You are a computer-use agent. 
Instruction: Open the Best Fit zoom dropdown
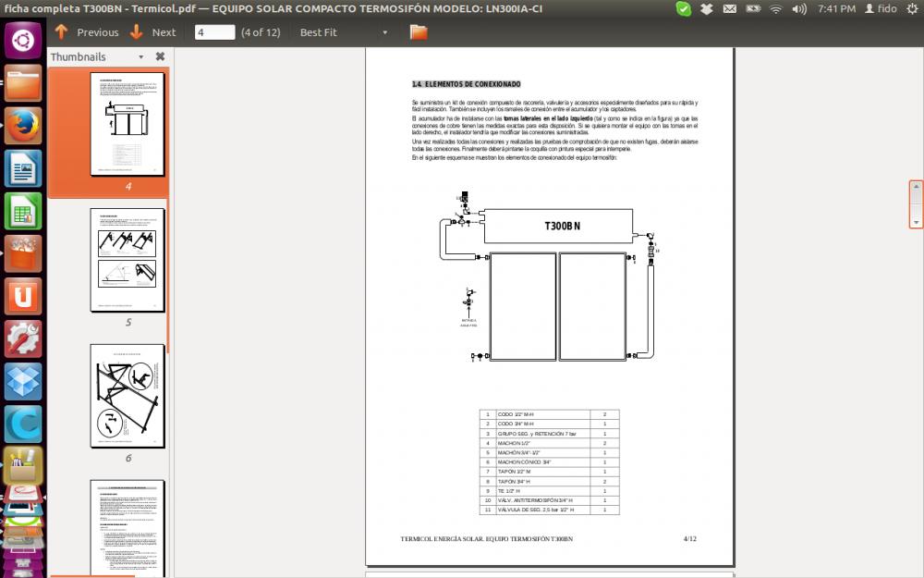pos(343,32)
